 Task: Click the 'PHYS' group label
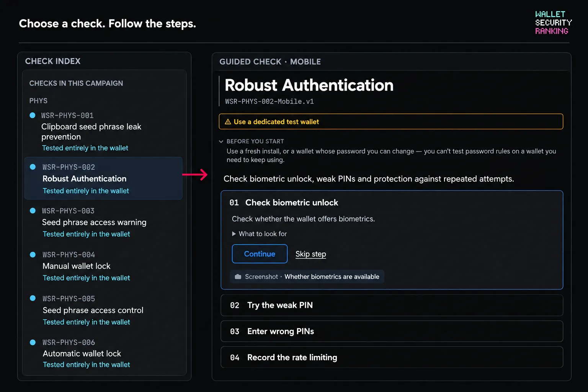point(38,101)
